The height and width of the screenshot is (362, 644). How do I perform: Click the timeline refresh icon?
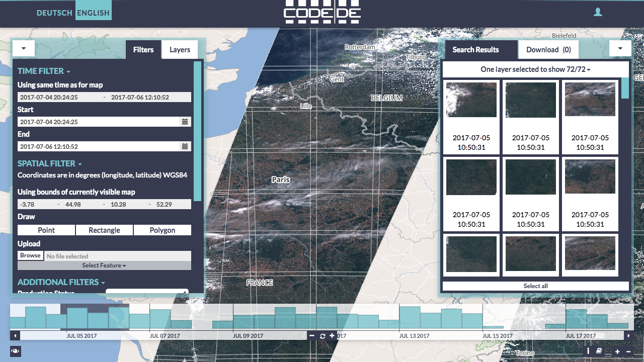coord(323,336)
